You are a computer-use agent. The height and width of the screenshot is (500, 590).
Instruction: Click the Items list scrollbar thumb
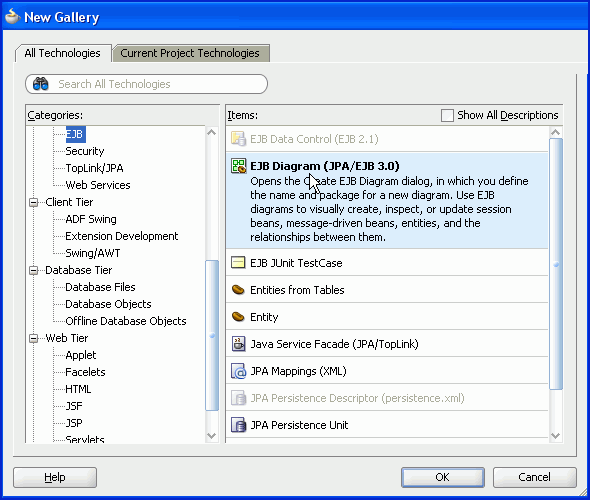click(556, 264)
